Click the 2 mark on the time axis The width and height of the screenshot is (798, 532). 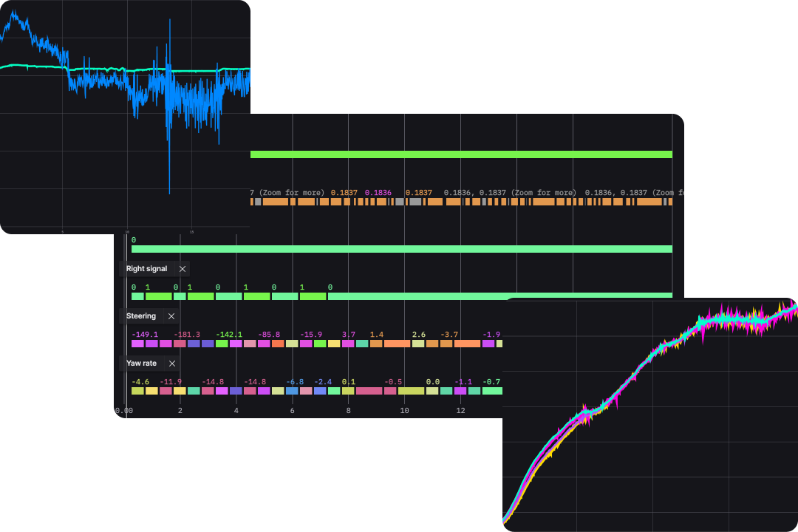click(x=180, y=410)
